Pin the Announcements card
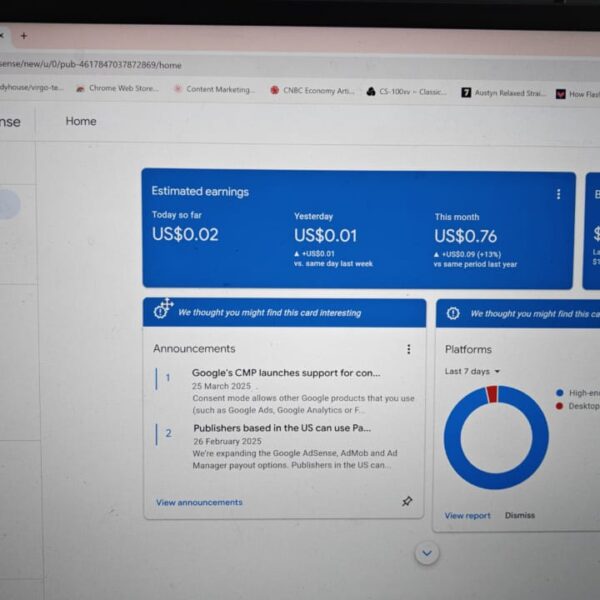Screen dimensions: 600x600 [407, 501]
